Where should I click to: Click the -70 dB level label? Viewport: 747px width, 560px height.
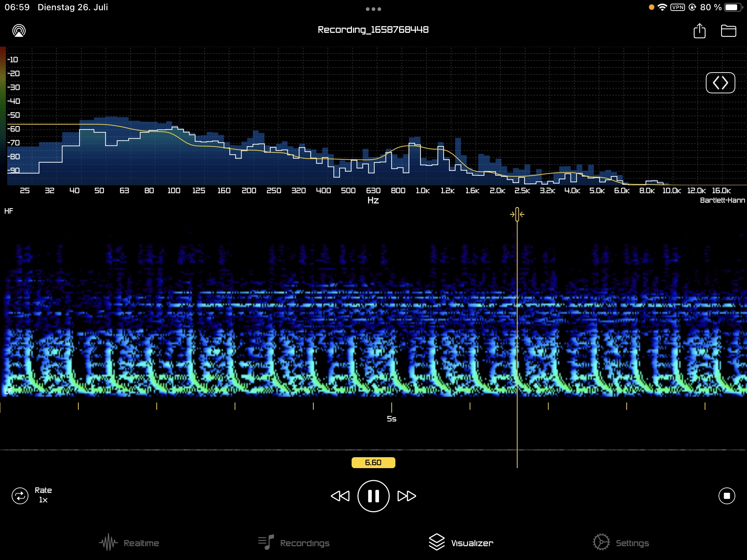click(x=13, y=143)
